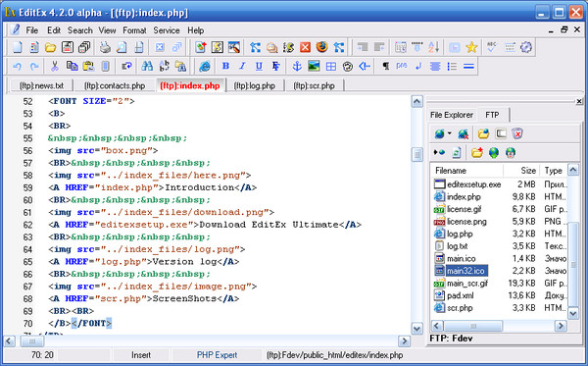The height and width of the screenshot is (366, 588).
Task: Click the open folder icon in main toolbar
Action: (50, 47)
